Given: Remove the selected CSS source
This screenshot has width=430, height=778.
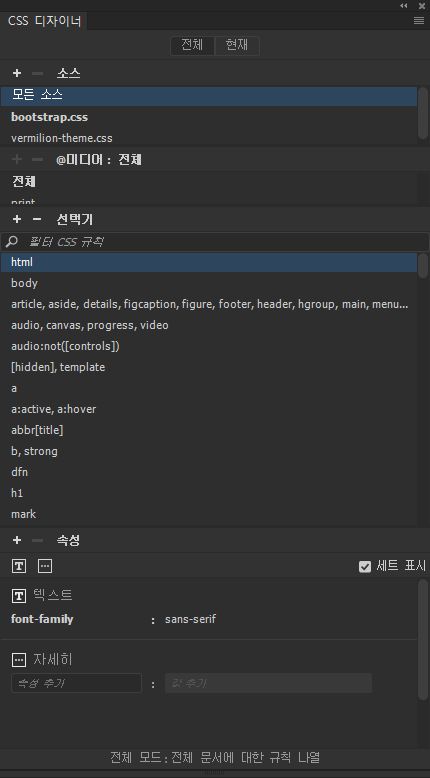Looking at the screenshot, I should (37, 73).
